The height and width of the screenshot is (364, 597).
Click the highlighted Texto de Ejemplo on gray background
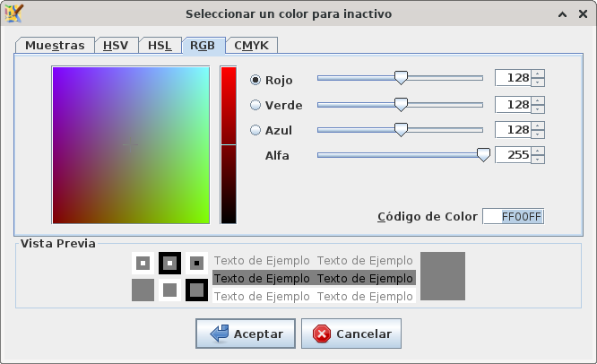tap(314, 278)
